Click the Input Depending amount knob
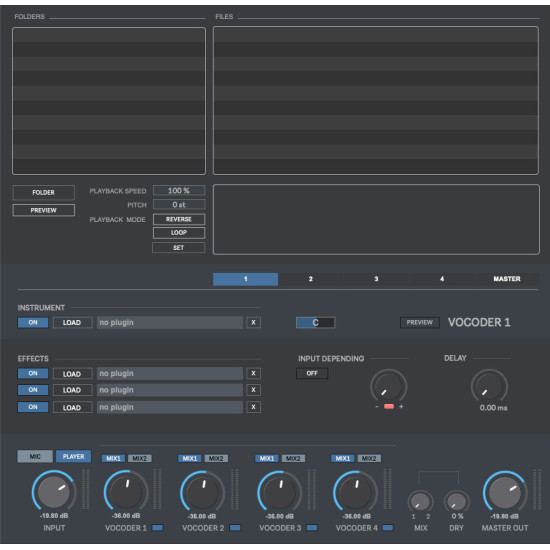 coord(389,386)
